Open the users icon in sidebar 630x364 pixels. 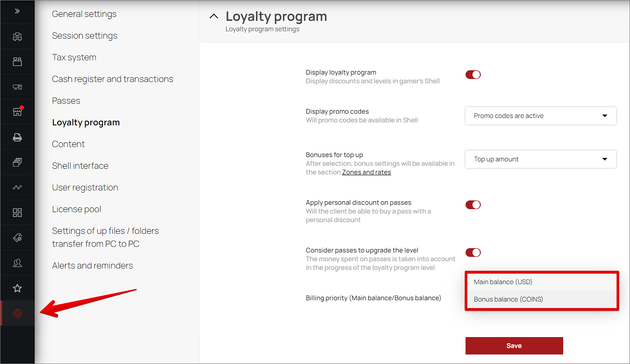(x=17, y=263)
